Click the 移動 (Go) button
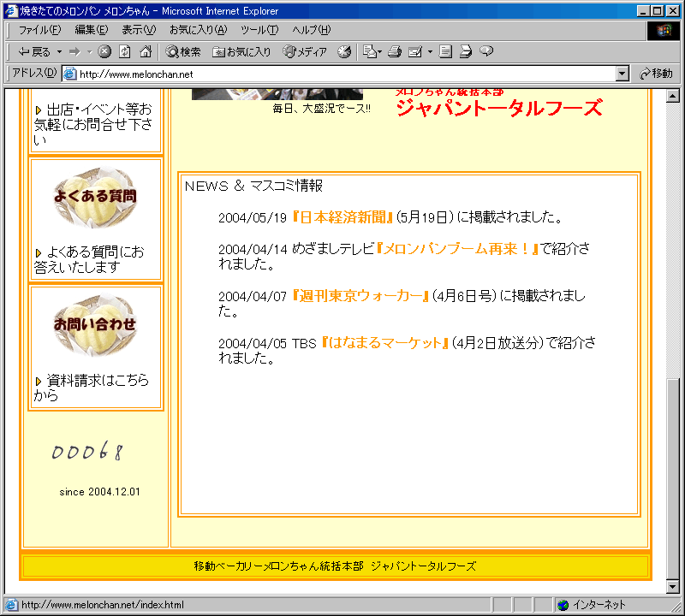 click(656, 74)
